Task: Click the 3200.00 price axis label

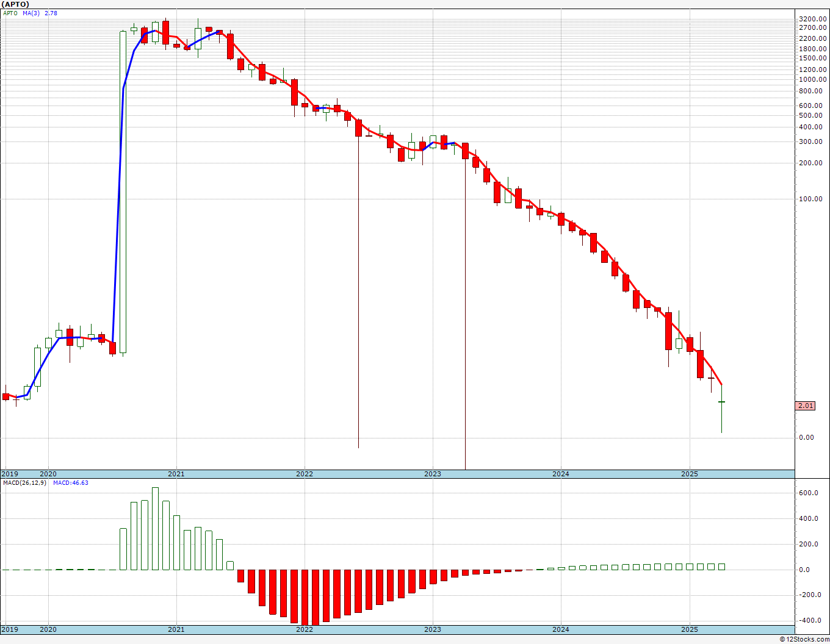Action: click(x=812, y=19)
